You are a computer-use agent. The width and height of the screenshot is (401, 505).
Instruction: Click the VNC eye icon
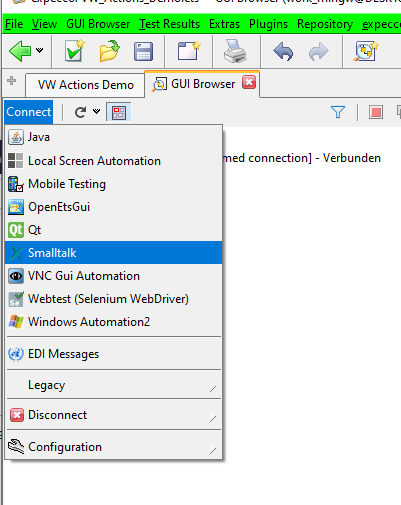tap(16, 276)
